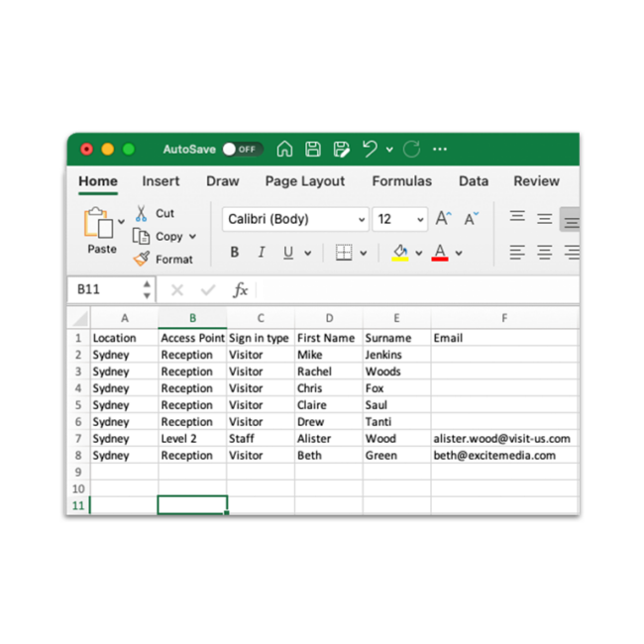Toggle the AutoSave switch

(x=243, y=149)
